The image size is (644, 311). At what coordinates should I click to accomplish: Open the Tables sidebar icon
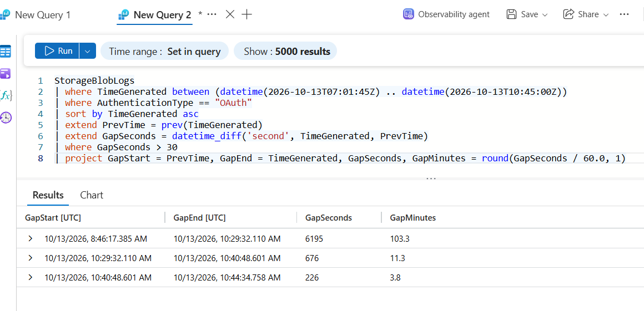click(6, 52)
